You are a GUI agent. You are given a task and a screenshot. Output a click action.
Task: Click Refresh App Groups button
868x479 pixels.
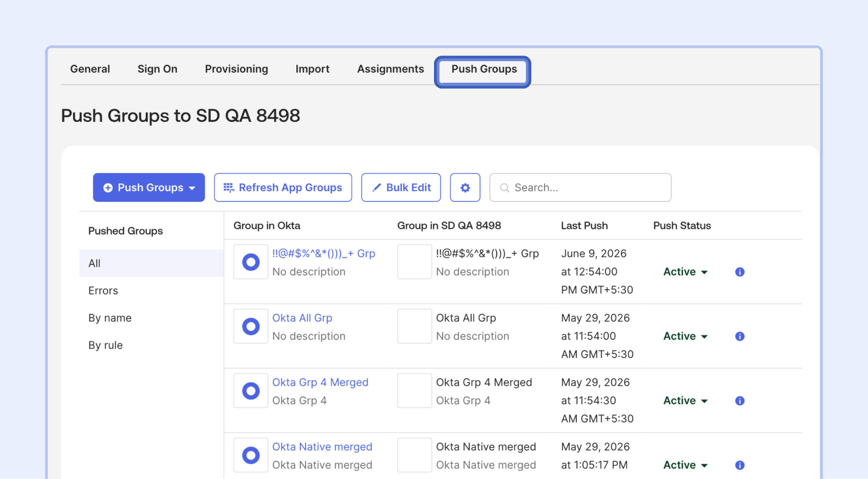tap(283, 187)
